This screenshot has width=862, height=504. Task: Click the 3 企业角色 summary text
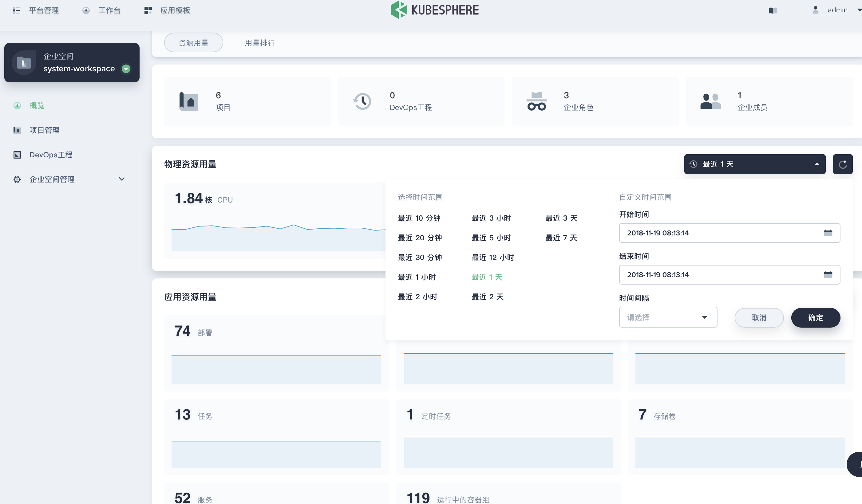pos(579,101)
